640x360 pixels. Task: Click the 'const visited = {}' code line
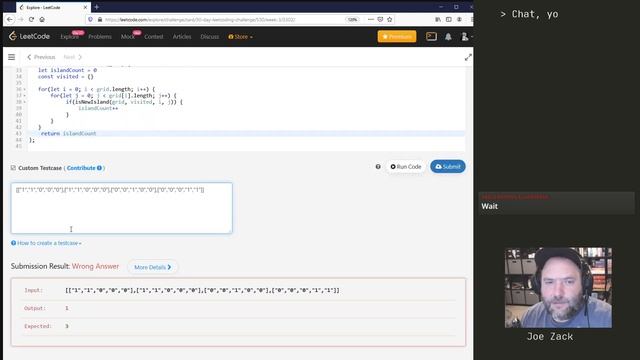pyautogui.click(x=66, y=77)
